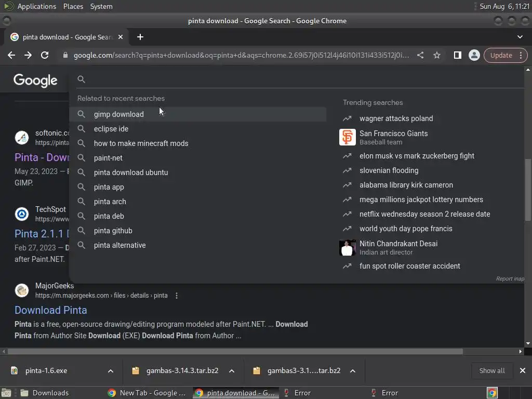Expand gambas-3.14.3.tar.bz2 download options

point(232,371)
